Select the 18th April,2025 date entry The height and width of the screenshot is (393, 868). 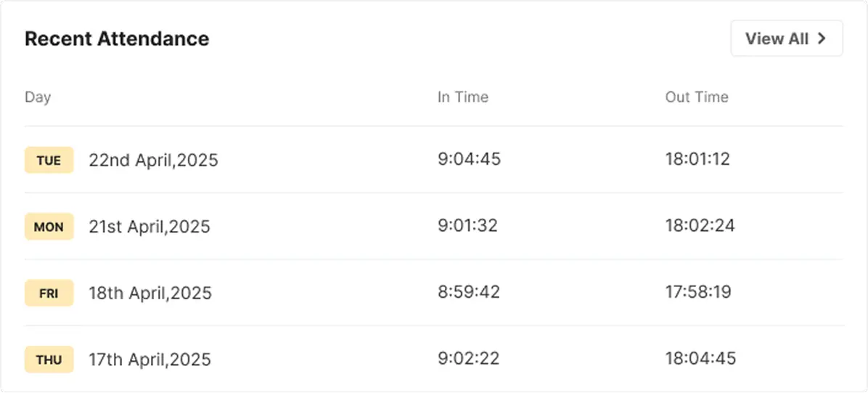click(150, 293)
